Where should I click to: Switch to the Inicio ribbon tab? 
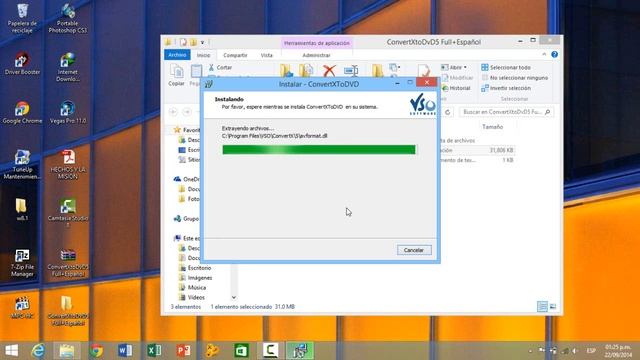click(x=203, y=55)
